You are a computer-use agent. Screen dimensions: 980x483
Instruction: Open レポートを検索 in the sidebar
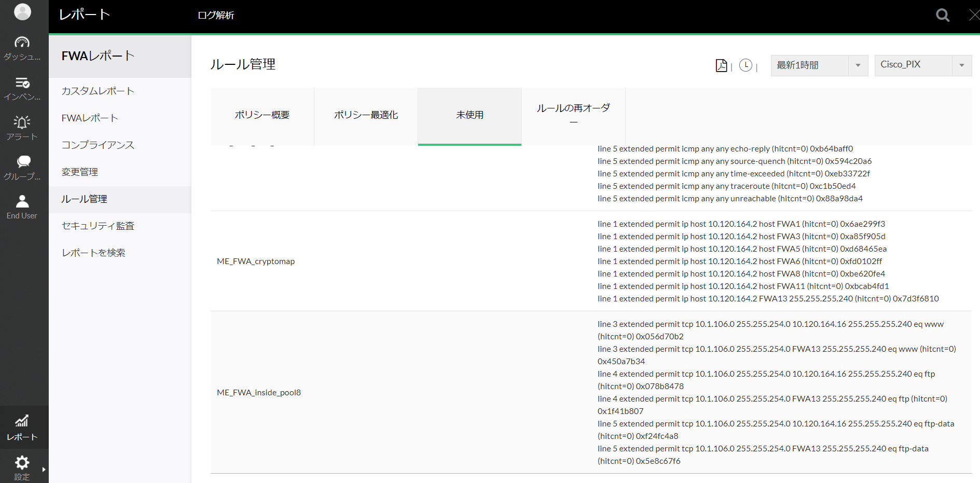click(94, 253)
